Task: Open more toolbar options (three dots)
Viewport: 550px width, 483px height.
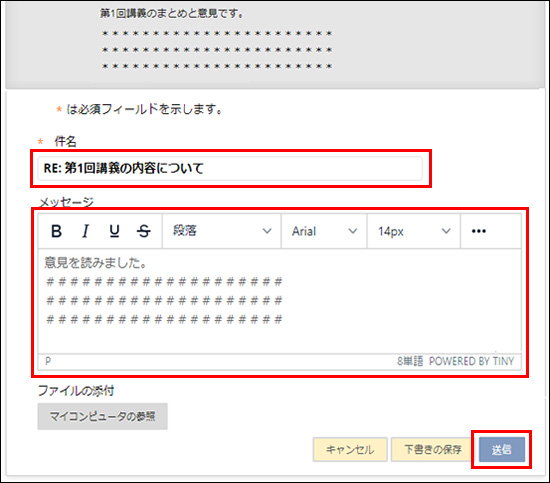Action: tap(479, 231)
